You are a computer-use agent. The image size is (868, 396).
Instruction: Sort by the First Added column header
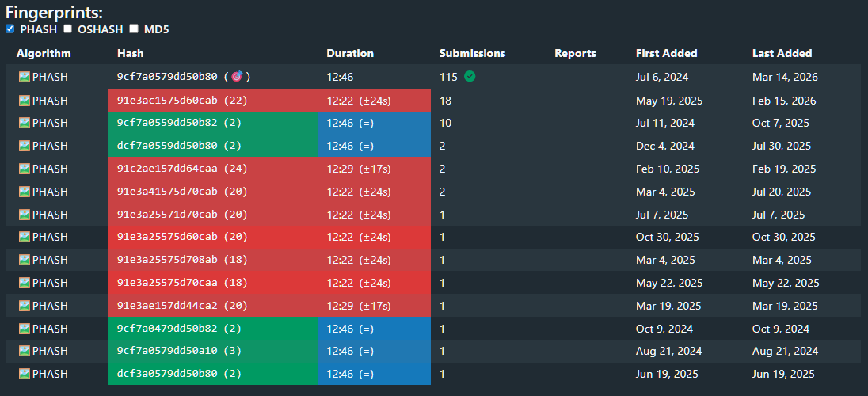click(666, 54)
